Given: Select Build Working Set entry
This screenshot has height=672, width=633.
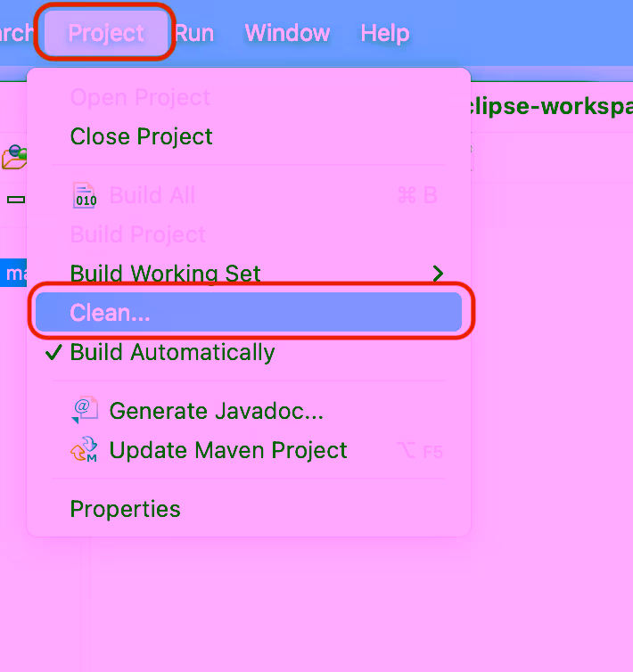Looking at the screenshot, I should [165, 274].
